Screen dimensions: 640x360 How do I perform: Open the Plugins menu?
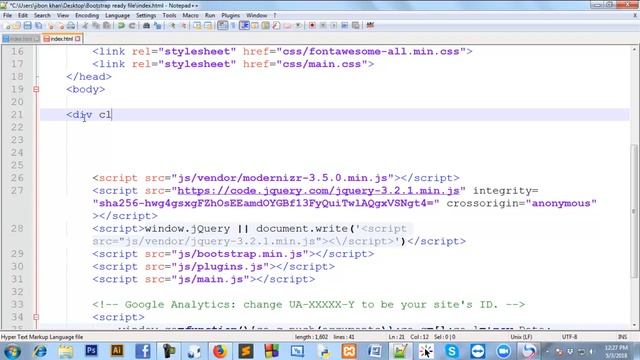click(231, 16)
